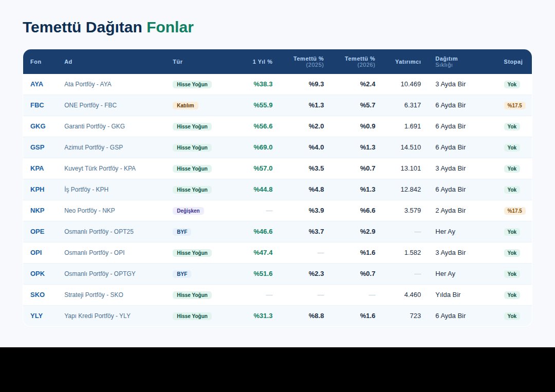Click Temettü % (2025) column header
This screenshot has width=555, height=392.
pos(308,62)
